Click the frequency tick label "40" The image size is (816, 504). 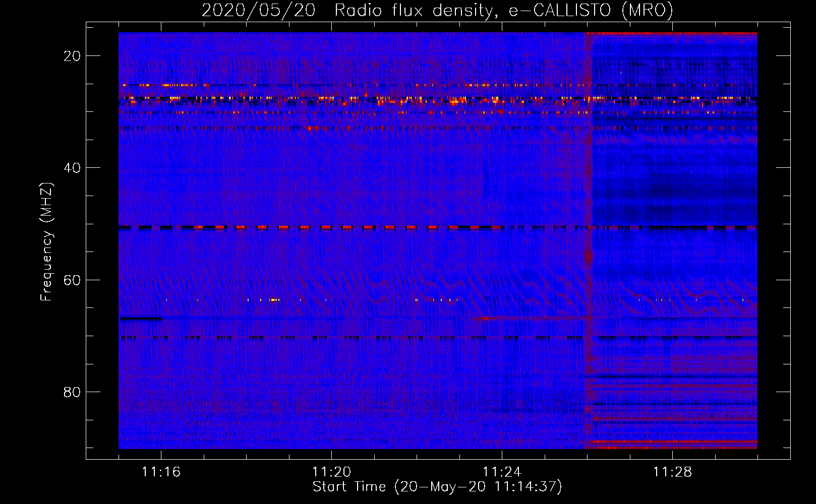(x=73, y=168)
